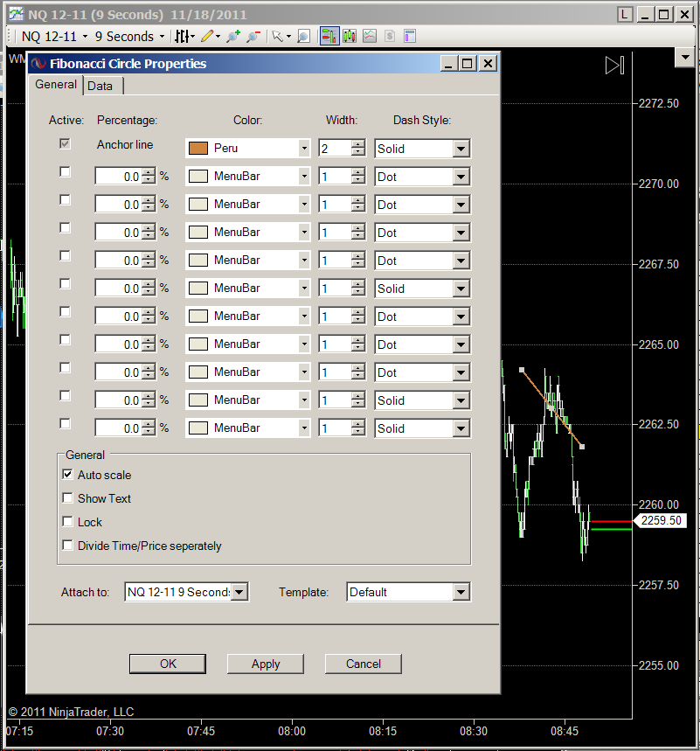Open Anchor line Dash Style Solid dropdown
700x751 pixels.
[x=461, y=149]
